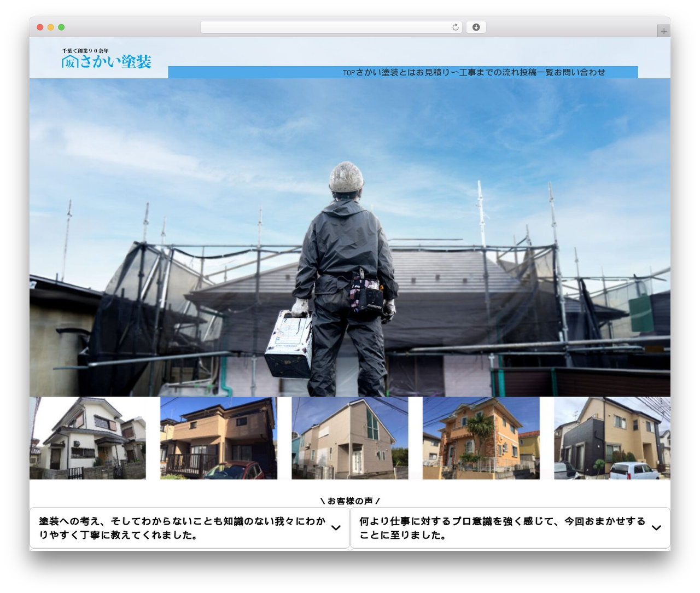Screen dimensions: 700x593
Task: Expand the 何より仕事に対する testimonial chevron
Action: [x=656, y=528]
